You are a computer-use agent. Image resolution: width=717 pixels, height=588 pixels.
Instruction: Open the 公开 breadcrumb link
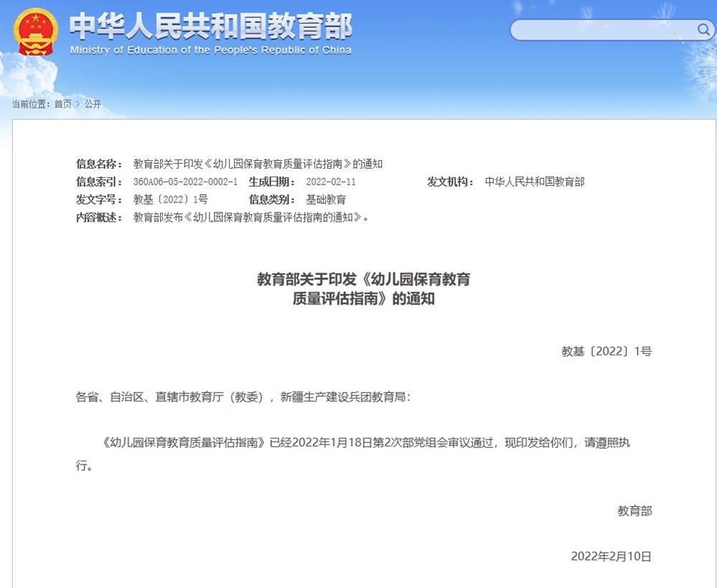pos(93,104)
